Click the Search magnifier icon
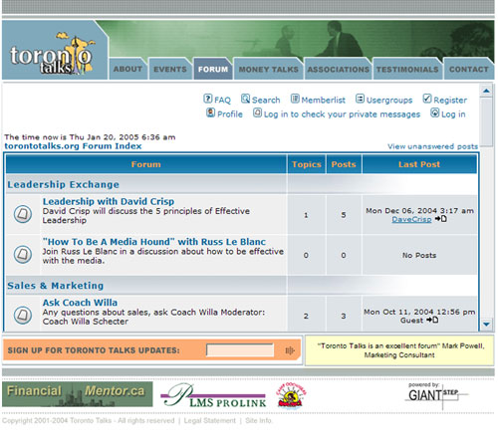 point(245,99)
